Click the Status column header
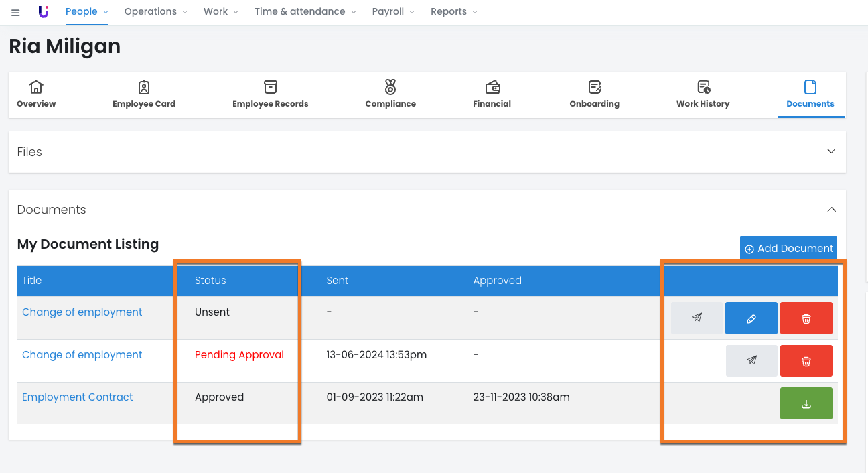The height and width of the screenshot is (473, 868). point(210,281)
